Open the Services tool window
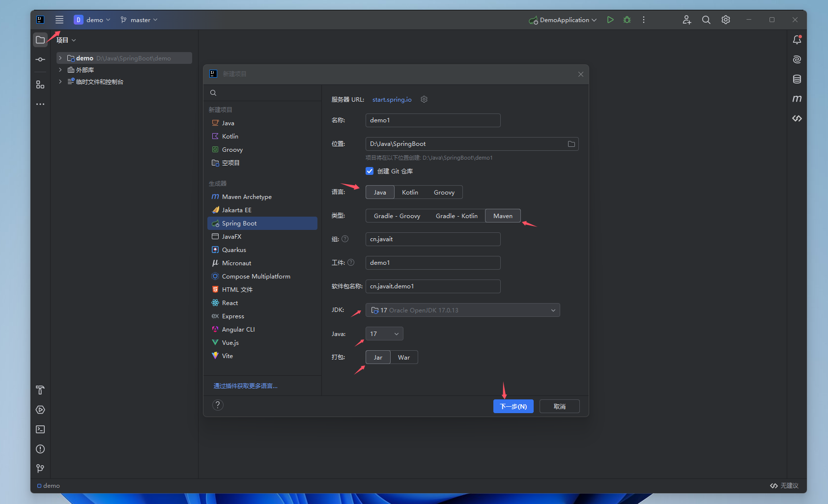828x504 pixels. 40,410
